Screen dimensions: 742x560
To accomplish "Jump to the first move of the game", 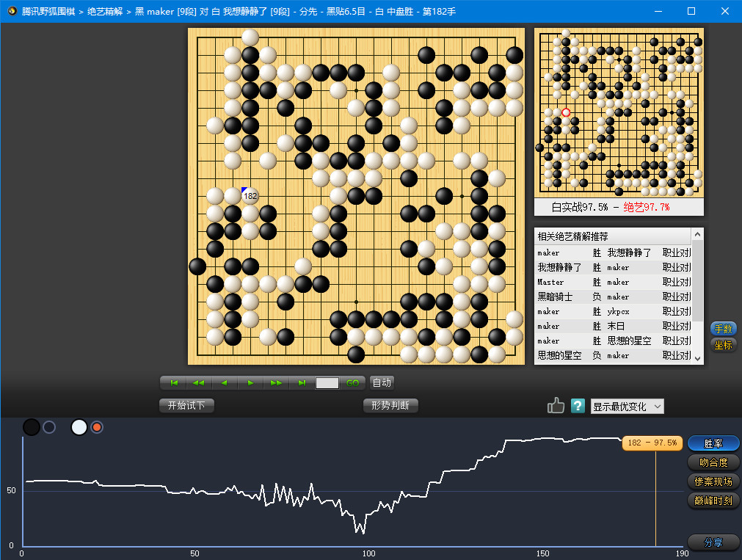I will (x=174, y=382).
